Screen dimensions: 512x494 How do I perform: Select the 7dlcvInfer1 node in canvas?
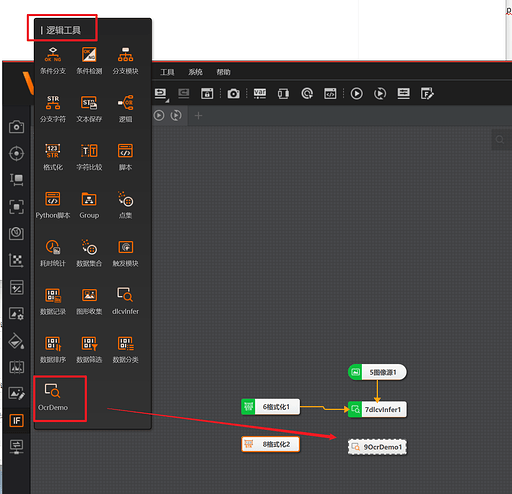pos(377,409)
